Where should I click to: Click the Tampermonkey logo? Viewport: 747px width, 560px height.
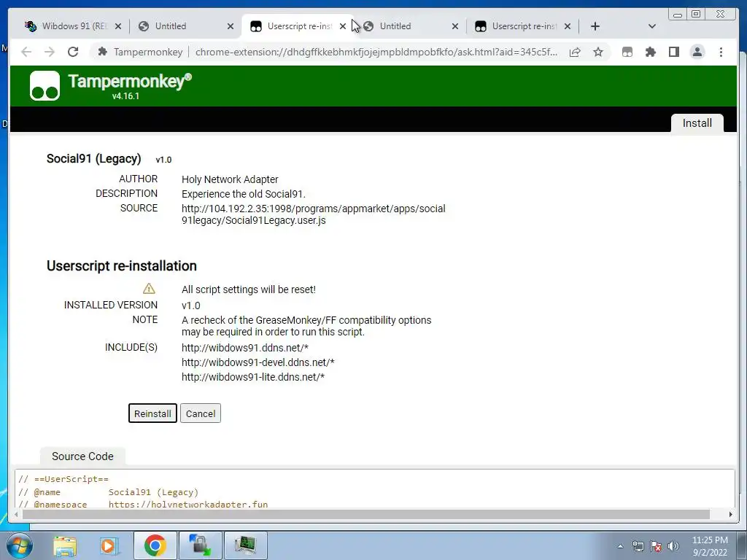point(44,86)
